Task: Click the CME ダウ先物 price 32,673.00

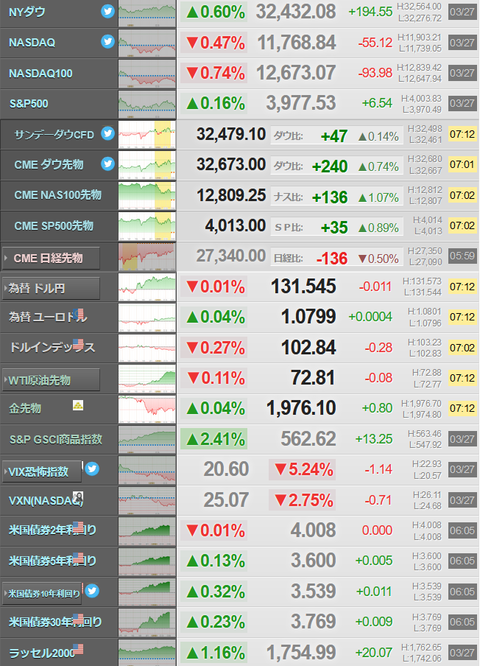Action: tap(231, 164)
